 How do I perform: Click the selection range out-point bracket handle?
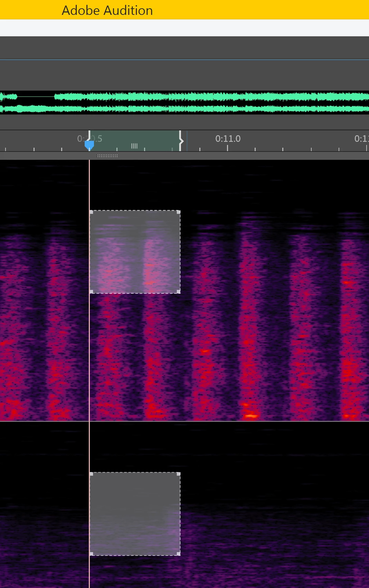click(x=180, y=141)
